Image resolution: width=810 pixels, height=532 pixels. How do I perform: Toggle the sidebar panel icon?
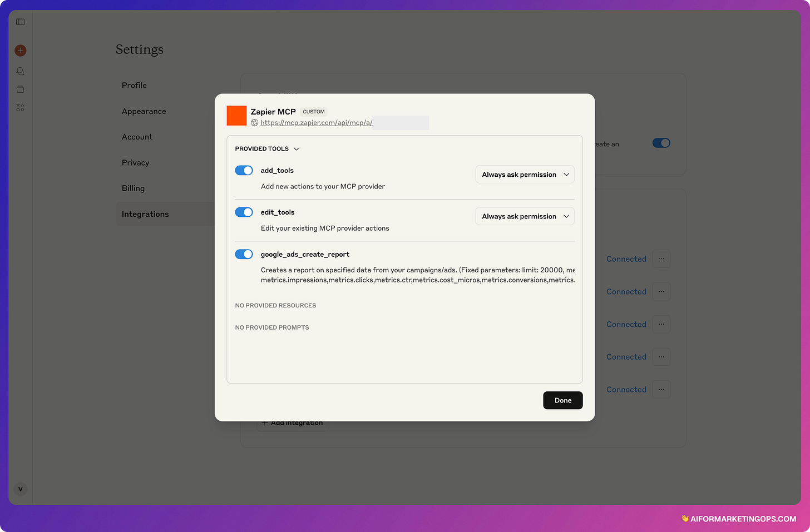tap(21, 22)
